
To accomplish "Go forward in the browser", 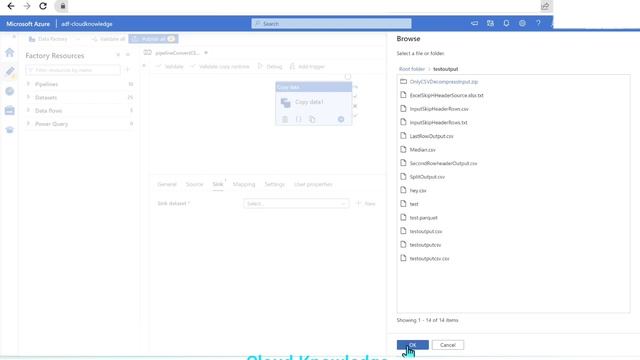I will (x=27, y=6).
